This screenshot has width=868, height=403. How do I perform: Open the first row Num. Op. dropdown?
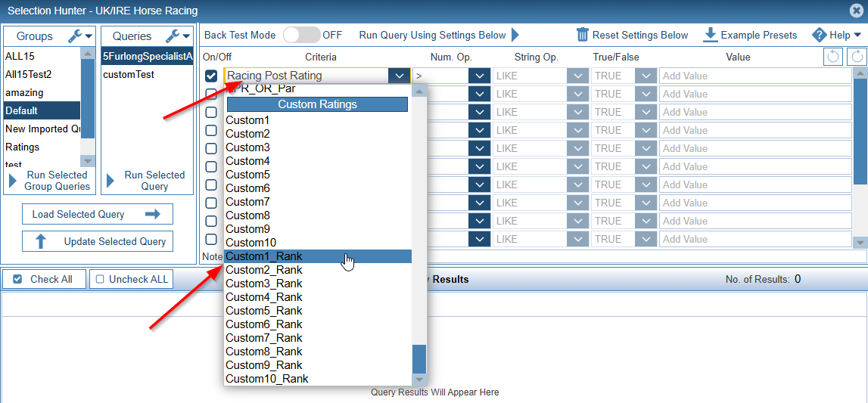478,76
